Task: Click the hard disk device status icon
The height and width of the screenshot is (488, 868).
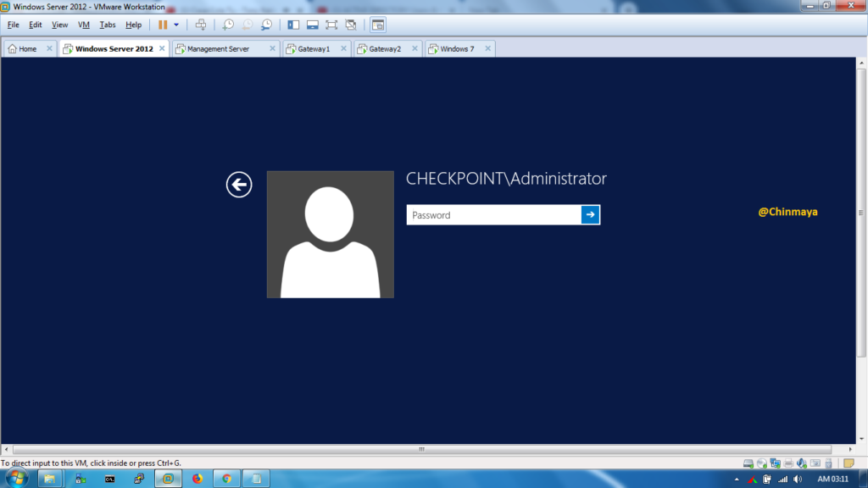Action: coord(748,463)
